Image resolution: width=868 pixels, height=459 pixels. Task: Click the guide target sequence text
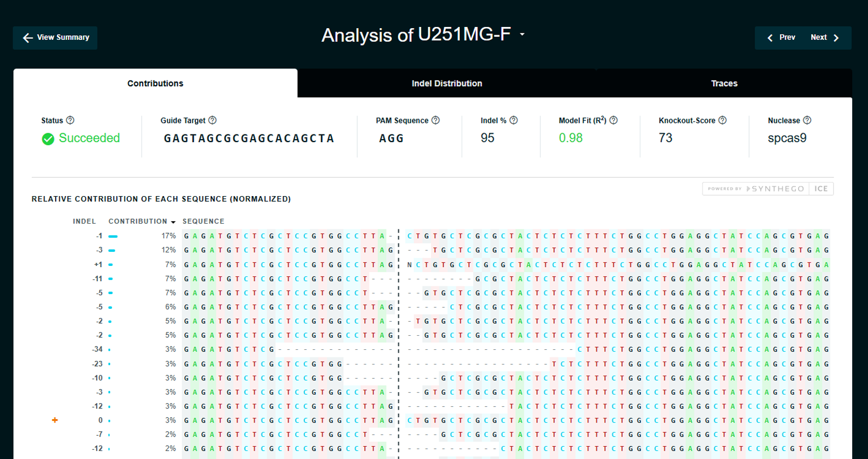(249, 139)
